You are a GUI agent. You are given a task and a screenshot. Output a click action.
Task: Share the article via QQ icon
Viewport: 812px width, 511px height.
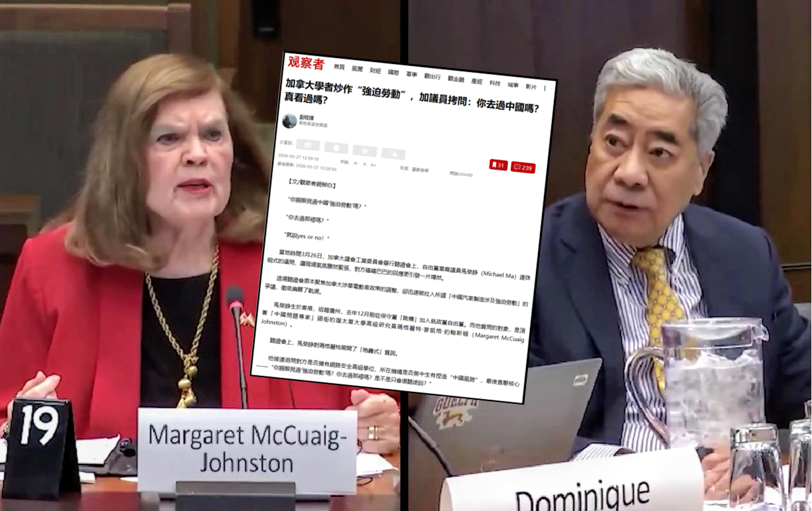click(336, 148)
